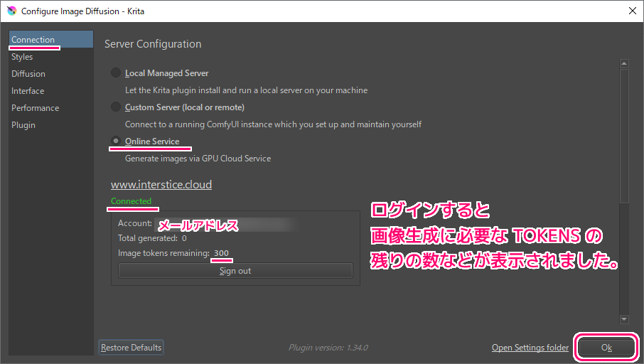Click 'Generate images via GPU Cloud Service' description
This screenshot has width=644, height=364.
(x=198, y=159)
